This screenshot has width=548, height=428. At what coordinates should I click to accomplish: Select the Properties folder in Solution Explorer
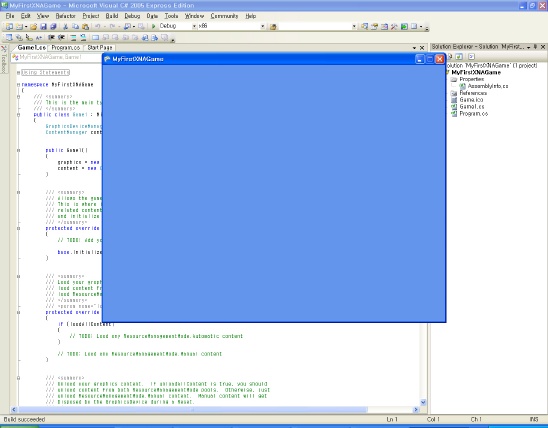coord(471,79)
